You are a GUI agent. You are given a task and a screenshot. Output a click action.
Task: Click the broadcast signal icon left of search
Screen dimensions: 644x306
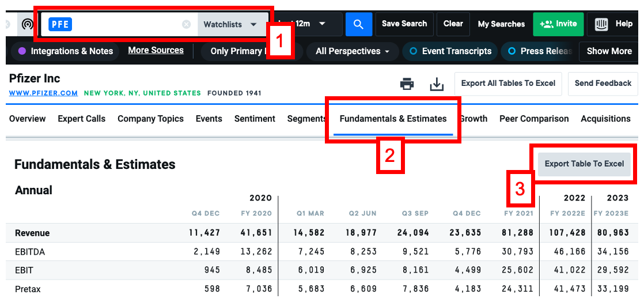click(28, 24)
